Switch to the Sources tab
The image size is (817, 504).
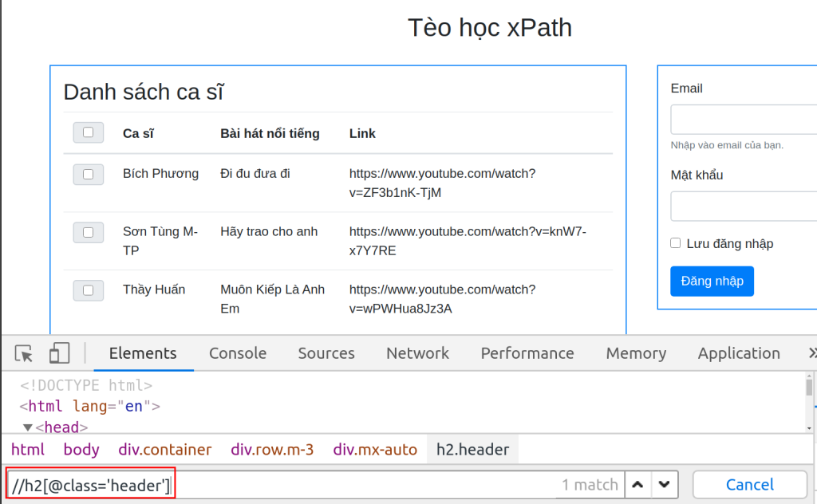326,353
